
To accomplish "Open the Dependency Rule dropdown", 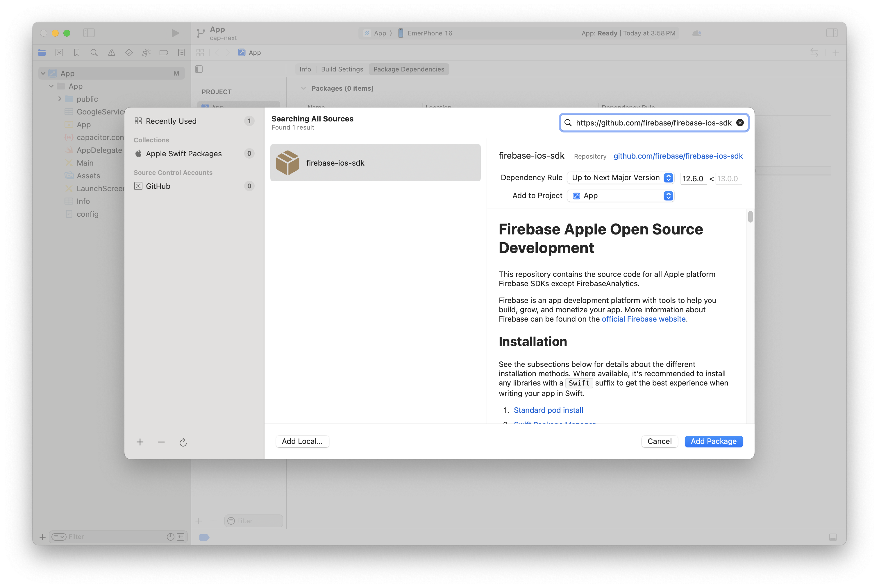I will tap(621, 178).
